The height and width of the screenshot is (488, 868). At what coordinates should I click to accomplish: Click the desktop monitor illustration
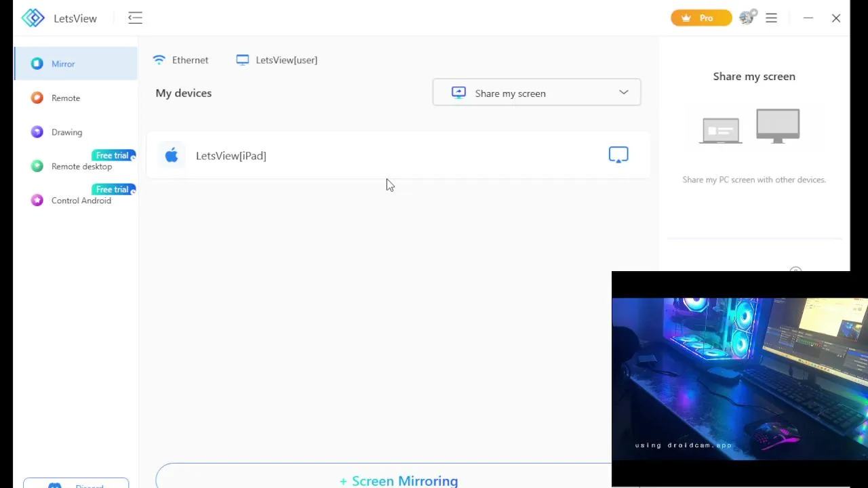[x=778, y=125]
